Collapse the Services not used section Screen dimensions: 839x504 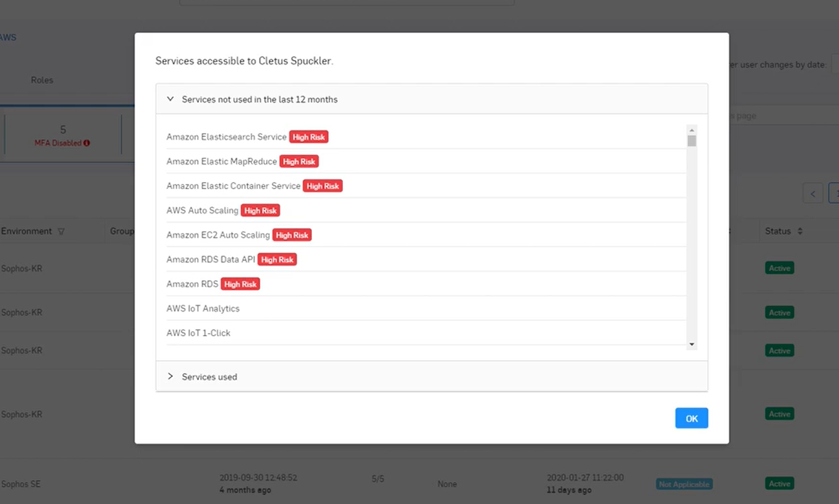(x=170, y=99)
